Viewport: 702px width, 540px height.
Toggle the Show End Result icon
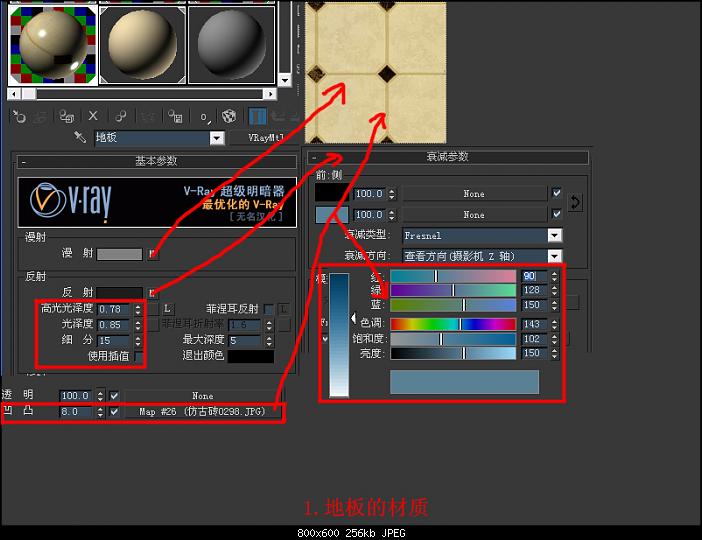coord(257,116)
